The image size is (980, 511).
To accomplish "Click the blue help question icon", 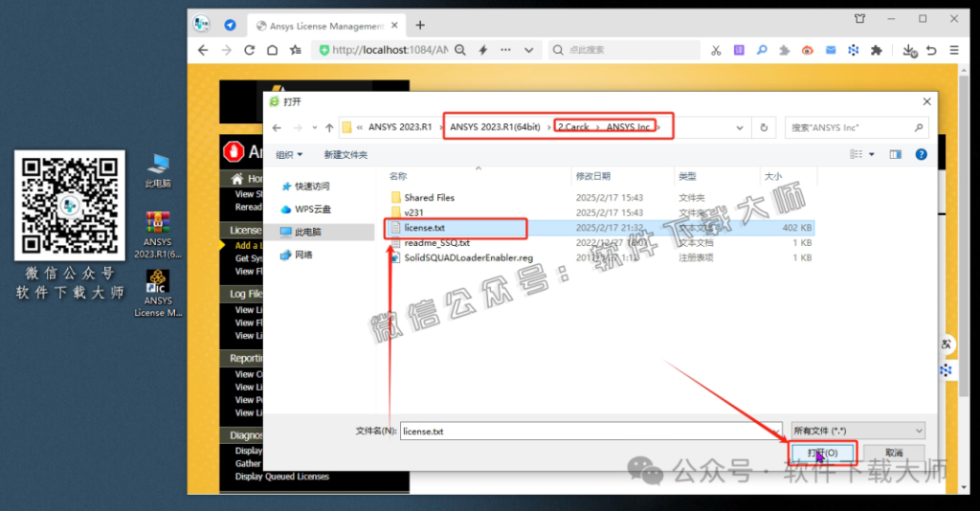I will pos(922,154).
